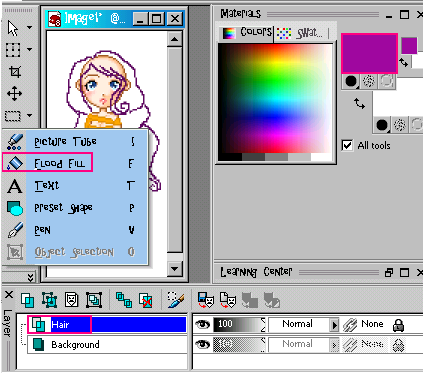Click the edit selection brush icon
The height and width of the screenshot is (373, 425).
[176, 300]
